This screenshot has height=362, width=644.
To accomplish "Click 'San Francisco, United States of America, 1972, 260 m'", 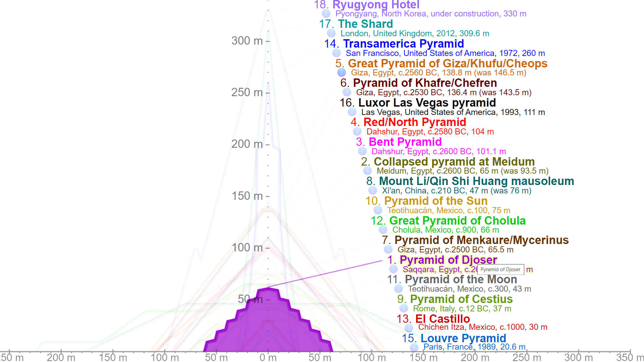I will [x=445, y=53].
